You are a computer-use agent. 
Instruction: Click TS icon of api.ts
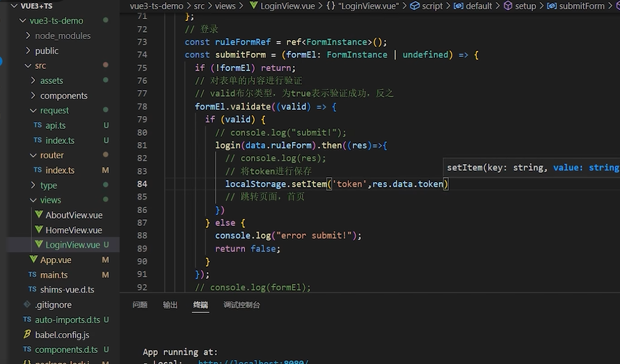pyautogui.click(x=38, y=125)
